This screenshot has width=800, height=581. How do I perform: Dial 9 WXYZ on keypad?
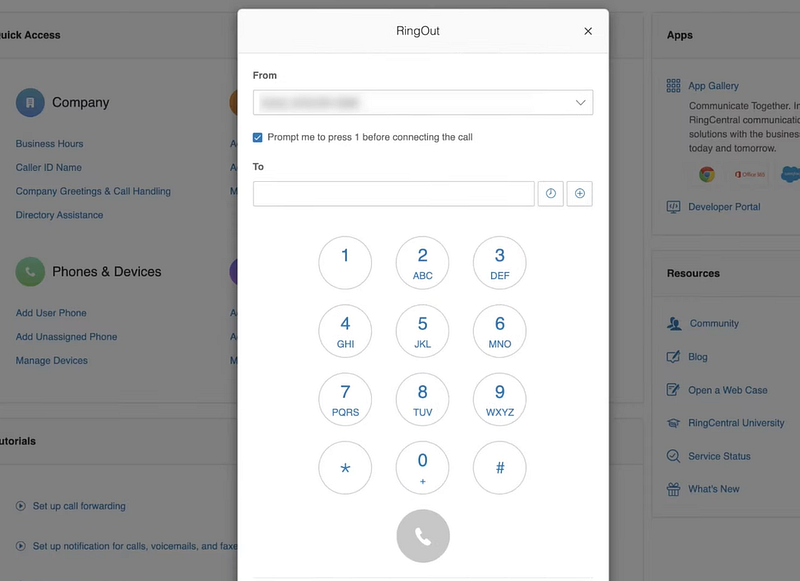click(x=499, y=399)
